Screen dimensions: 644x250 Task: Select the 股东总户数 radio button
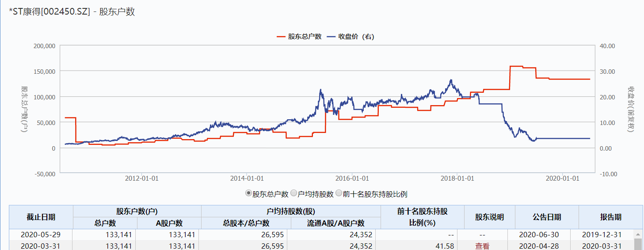[248, 193]
